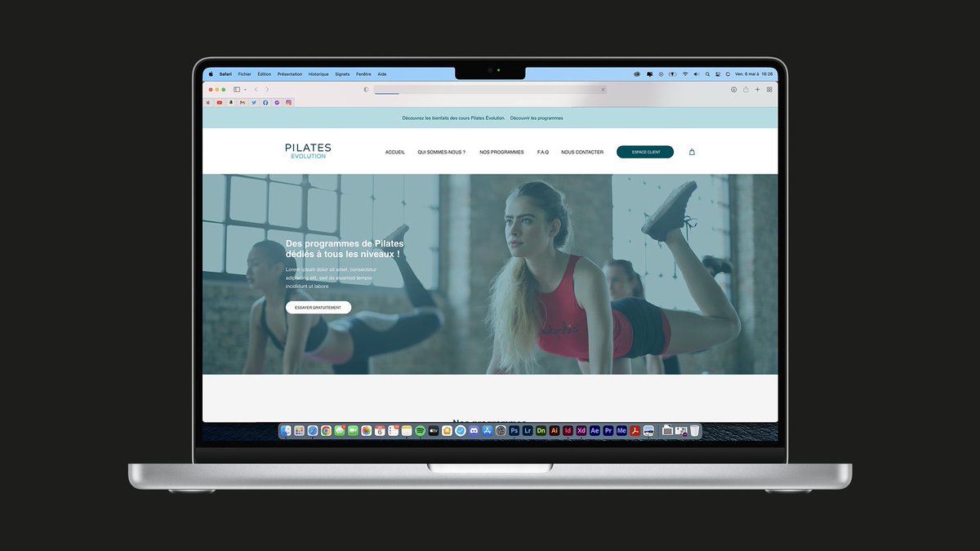Open the Signets menu
Screen dimensions: 980x551
[x=342, y=74]
